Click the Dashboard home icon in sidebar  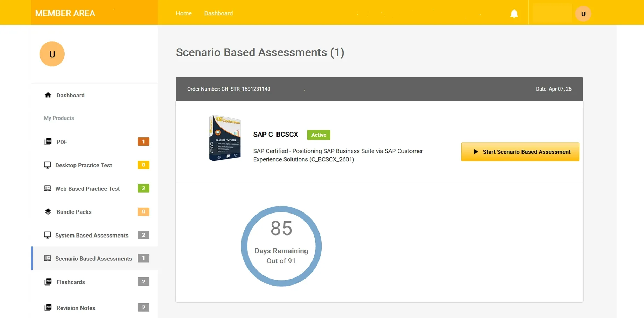click(x=48, y=95)
